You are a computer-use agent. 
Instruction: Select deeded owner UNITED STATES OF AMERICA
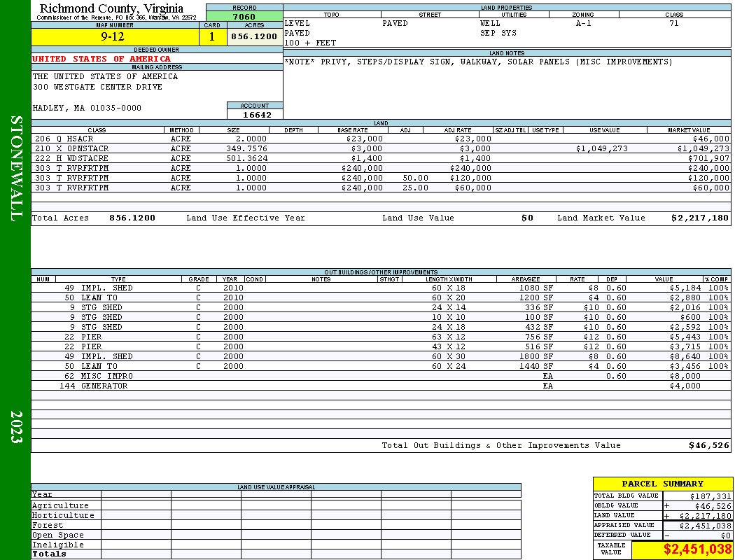pyautogui.click(x=101, y=59)
